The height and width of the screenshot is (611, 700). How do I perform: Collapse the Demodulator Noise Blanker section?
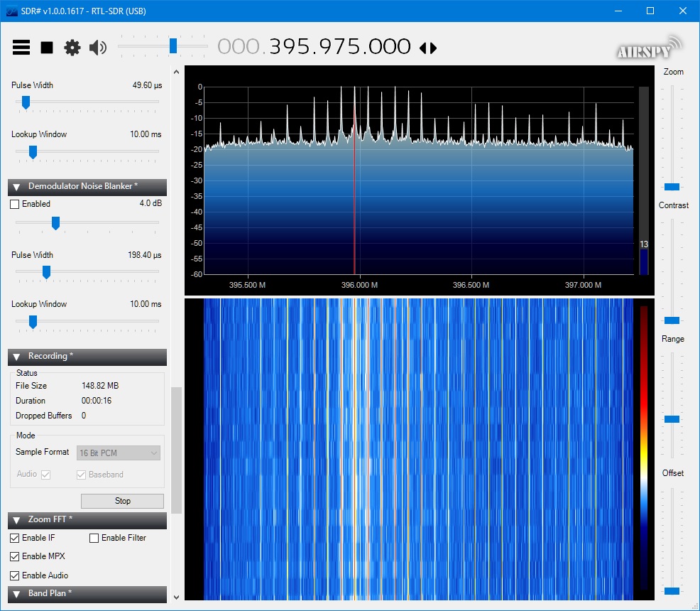click(16, 187)
